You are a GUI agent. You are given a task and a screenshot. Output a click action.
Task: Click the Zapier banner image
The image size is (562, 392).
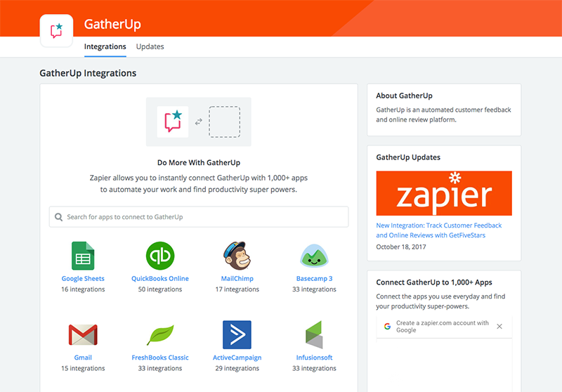pyautogui.click(x=444, y=193)
